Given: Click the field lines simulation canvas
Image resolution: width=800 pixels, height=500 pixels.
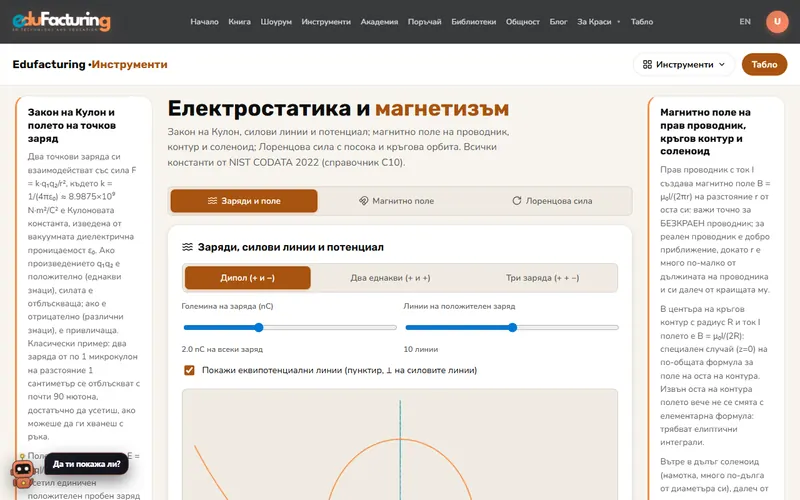Looking at the screenshot, I should [400, 444].
